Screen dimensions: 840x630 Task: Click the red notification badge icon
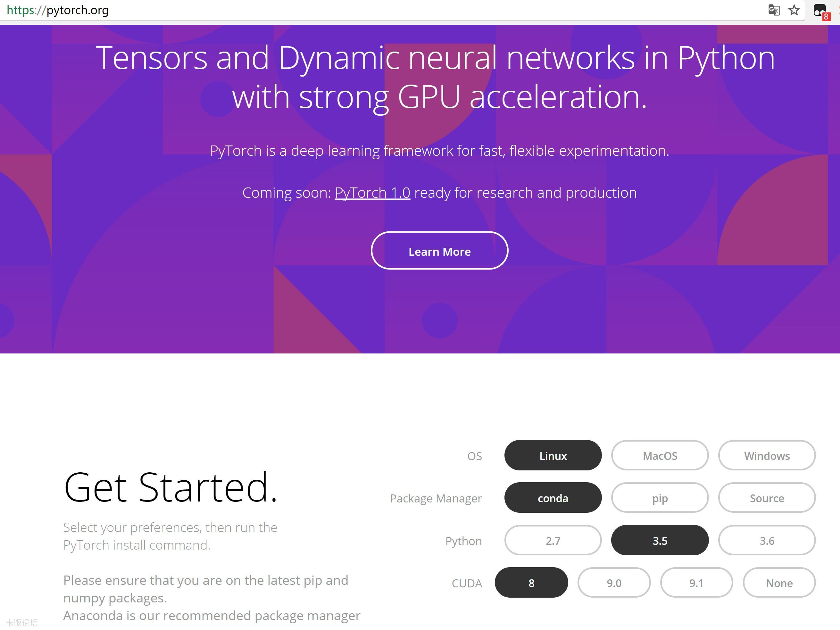[x=826, y=14]
